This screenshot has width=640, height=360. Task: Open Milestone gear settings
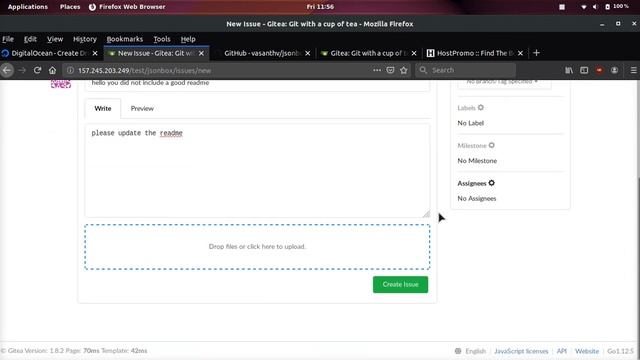[x=491, y=145]
